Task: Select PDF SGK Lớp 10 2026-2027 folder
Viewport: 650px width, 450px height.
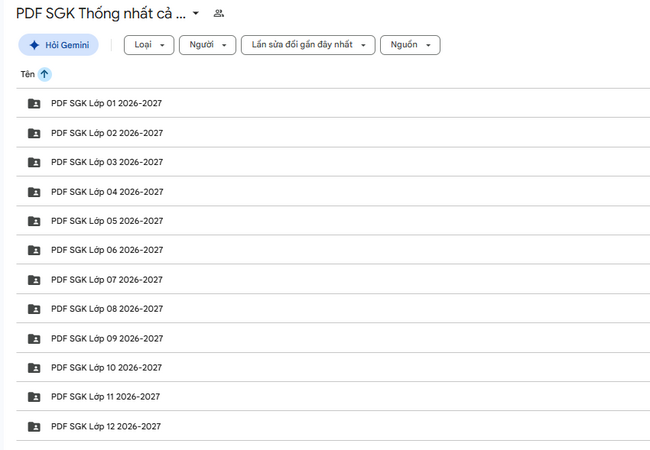Action: click(x=333, y=368)
